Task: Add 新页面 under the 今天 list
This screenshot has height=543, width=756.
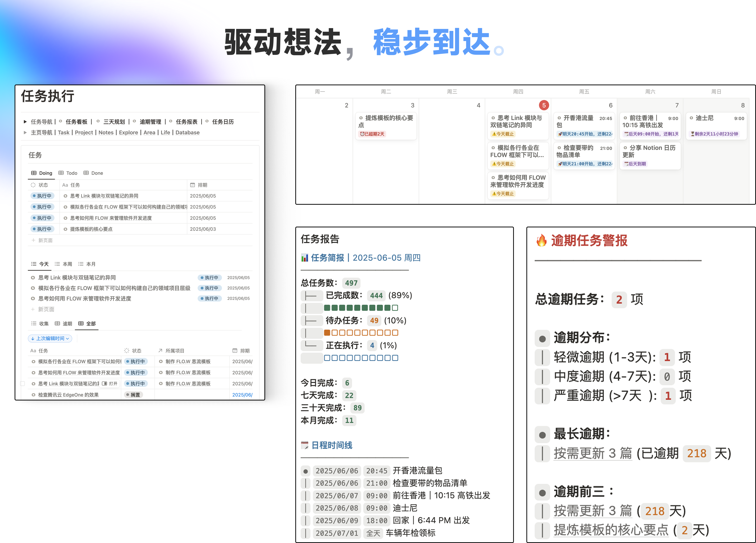Action: 43,309
